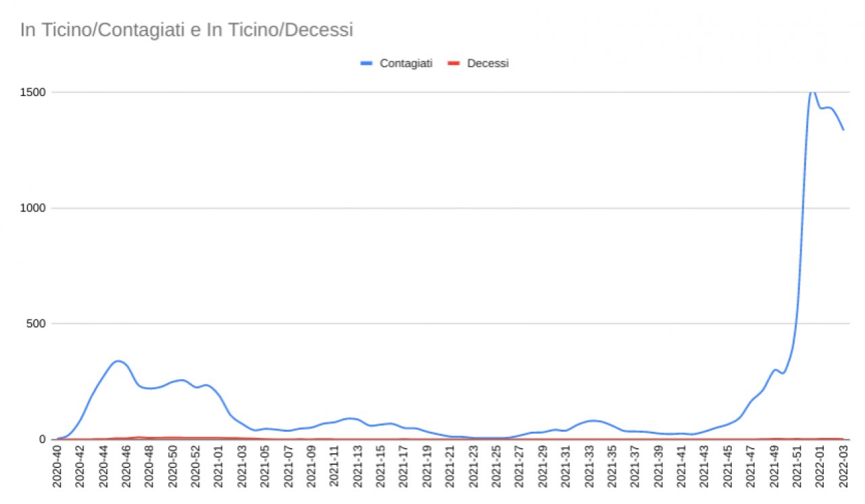Click the blue line's highest peak near 1500
The height and width of the screenshot is (504, 865).
click(813, 91)
